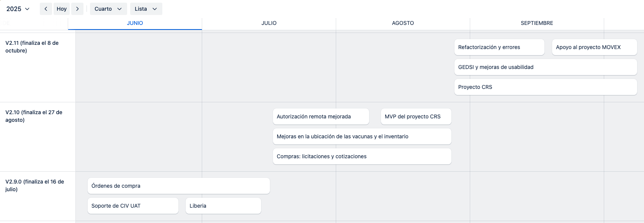The image size is (644, 223).
Task: Select the JUNIO month header
Action: point(135,23)
